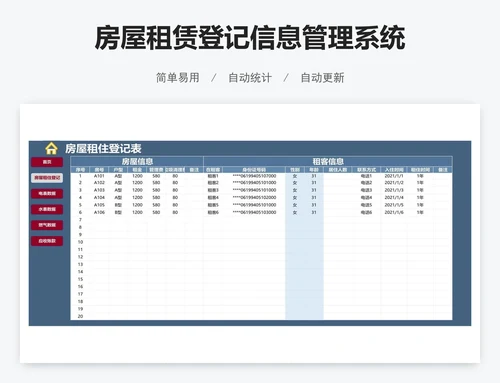
Task: Select contact cell 电话1
Action: [x=366, y=176]
